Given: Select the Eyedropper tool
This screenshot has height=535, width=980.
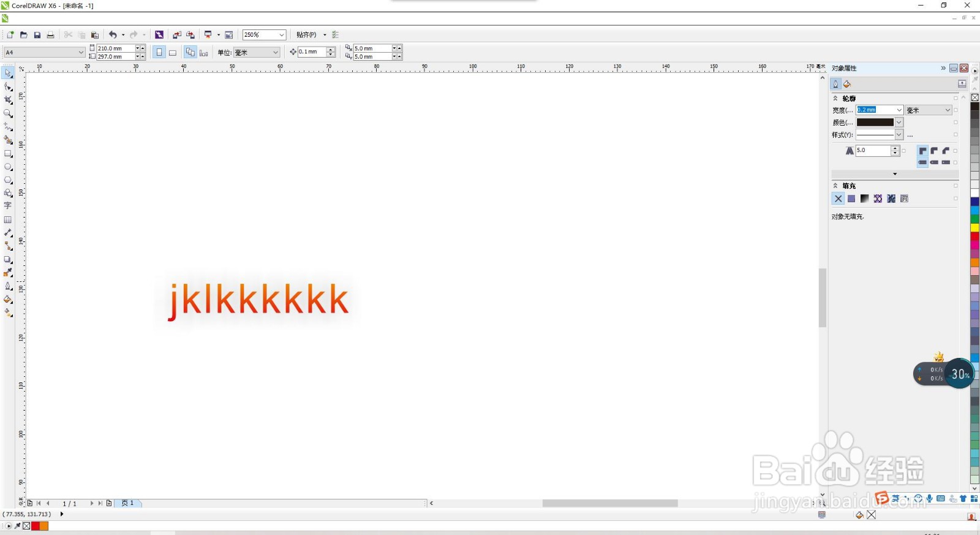Looking at the screenshot, I should tap(8, 273).
